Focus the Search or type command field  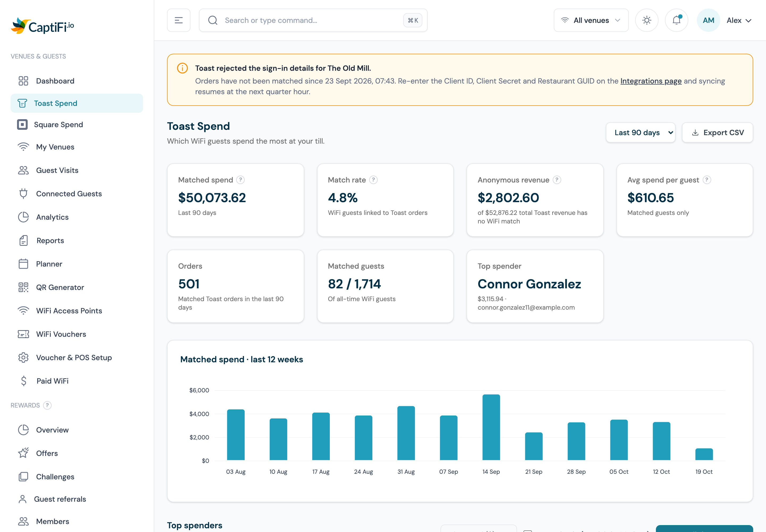click(313, 20)
